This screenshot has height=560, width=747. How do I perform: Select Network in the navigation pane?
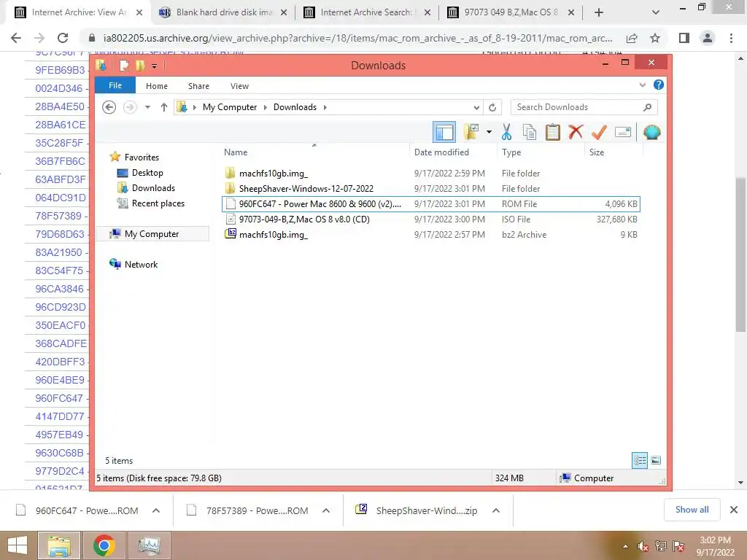141,264
